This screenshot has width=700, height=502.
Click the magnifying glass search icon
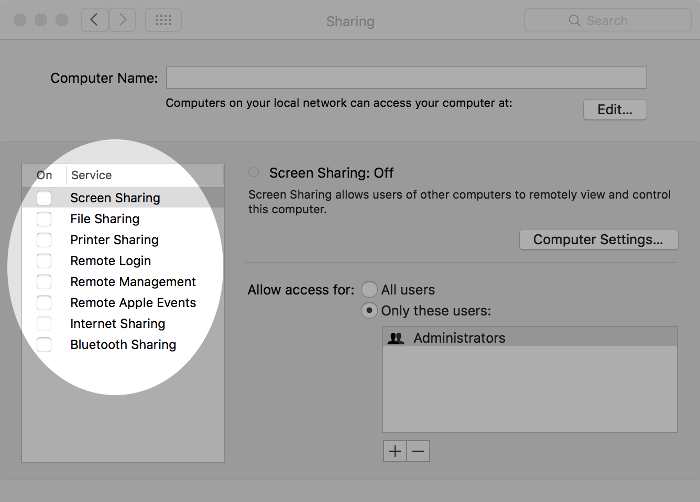tap(575, 21)
